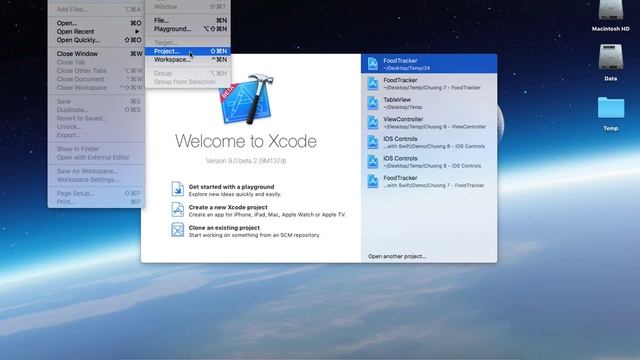
Task: Select Close Window in the File menu
Action: [96, 53]
